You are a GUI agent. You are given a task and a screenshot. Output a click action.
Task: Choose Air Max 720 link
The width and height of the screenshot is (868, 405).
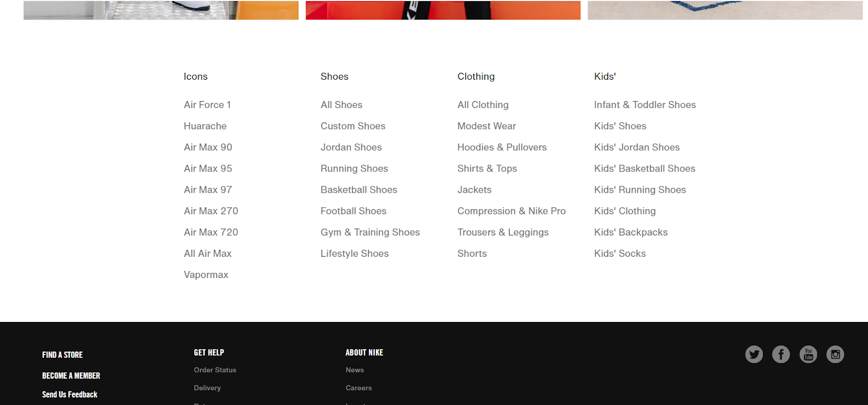[211, 232]
